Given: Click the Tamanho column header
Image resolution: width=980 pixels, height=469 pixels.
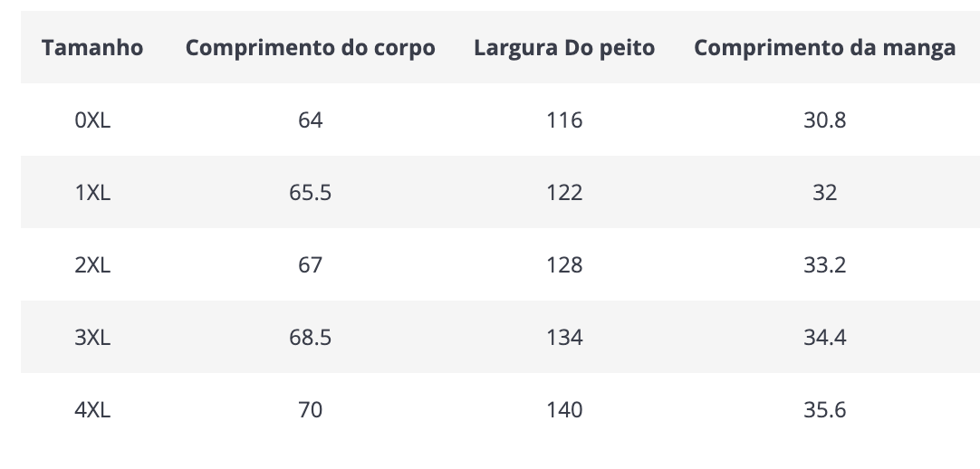Looking at the screenshot, I should [92, 47].
